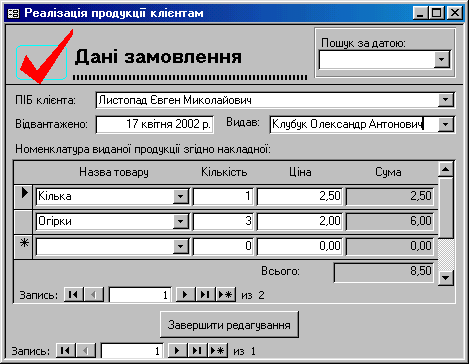The height and width of the screenshot is (364, 469).
Task: Click the Кількість field of Кілька row
Action: [223, 196]
